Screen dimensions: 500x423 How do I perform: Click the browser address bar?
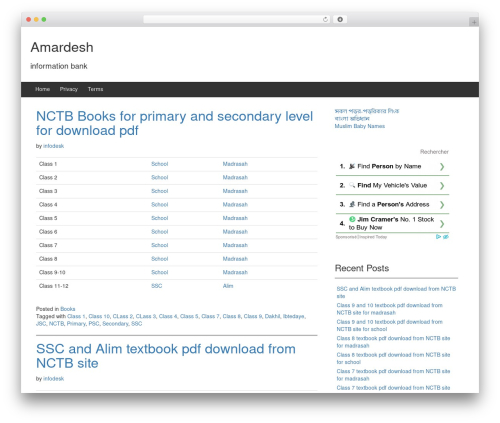(237, 19)
